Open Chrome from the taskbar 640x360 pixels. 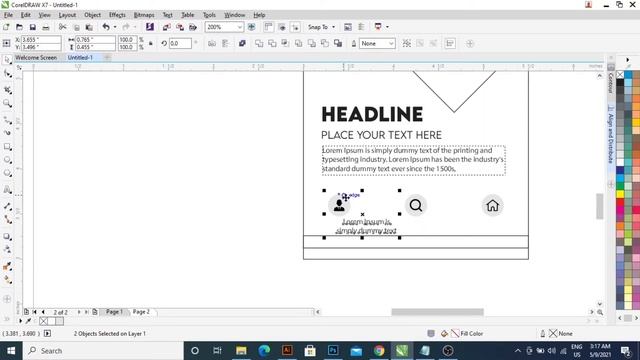tap(379, 351)
